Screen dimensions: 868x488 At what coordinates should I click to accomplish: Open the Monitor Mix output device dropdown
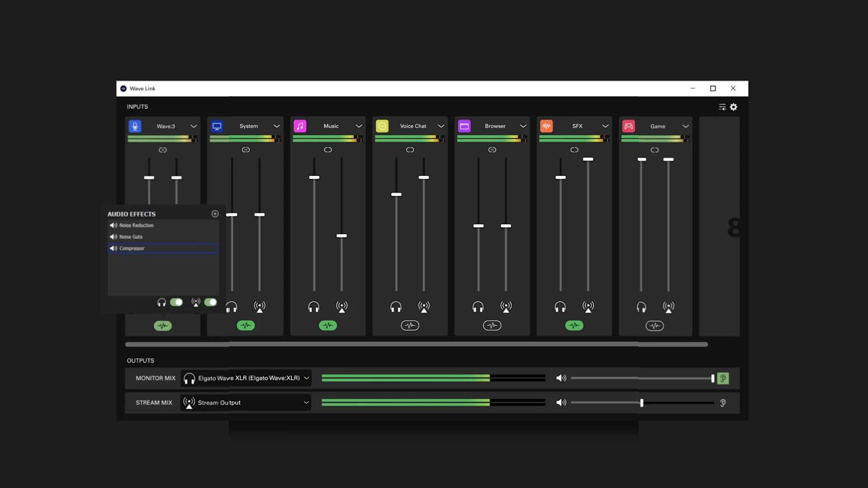click(x=307, y=378)
